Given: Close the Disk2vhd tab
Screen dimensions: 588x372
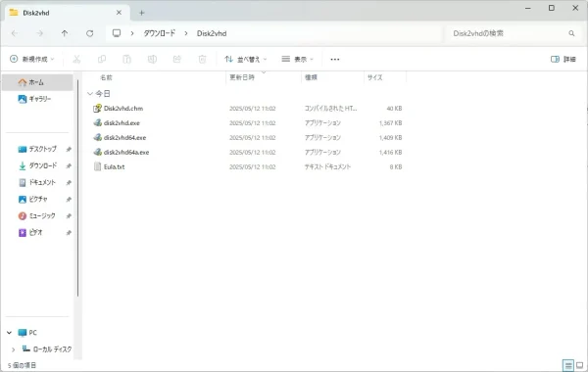Looking at the screenshot, I should pyautogui.click(x=119, y=13).
